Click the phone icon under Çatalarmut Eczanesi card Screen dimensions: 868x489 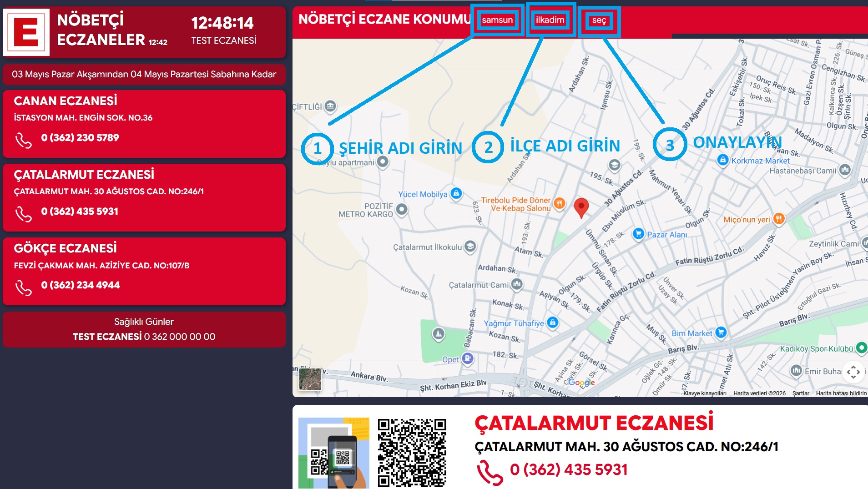pyautogui.click(x=23, y=214)
